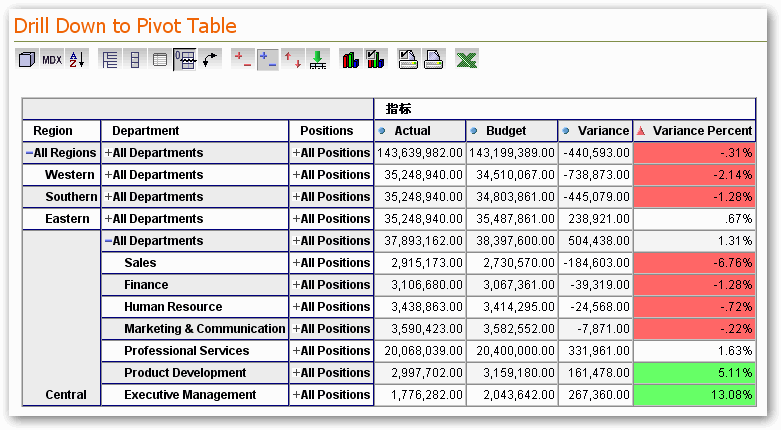Export the table with the Excel icon
781x430 pixels.
coord(466,60)
